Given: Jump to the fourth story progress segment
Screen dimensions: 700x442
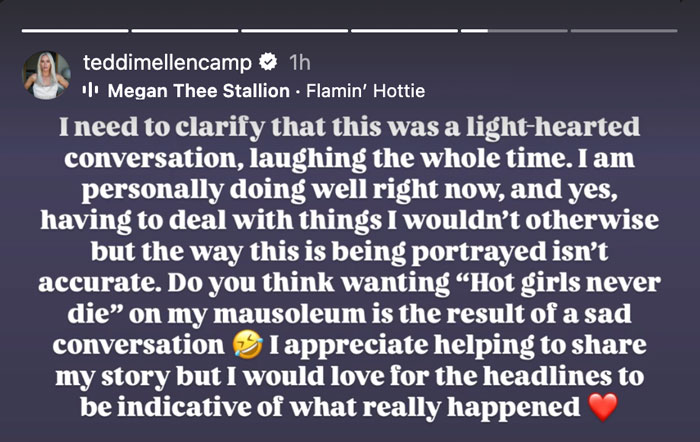Looking at the screenshot, I should pyautogui.click(x=404, y=31).
